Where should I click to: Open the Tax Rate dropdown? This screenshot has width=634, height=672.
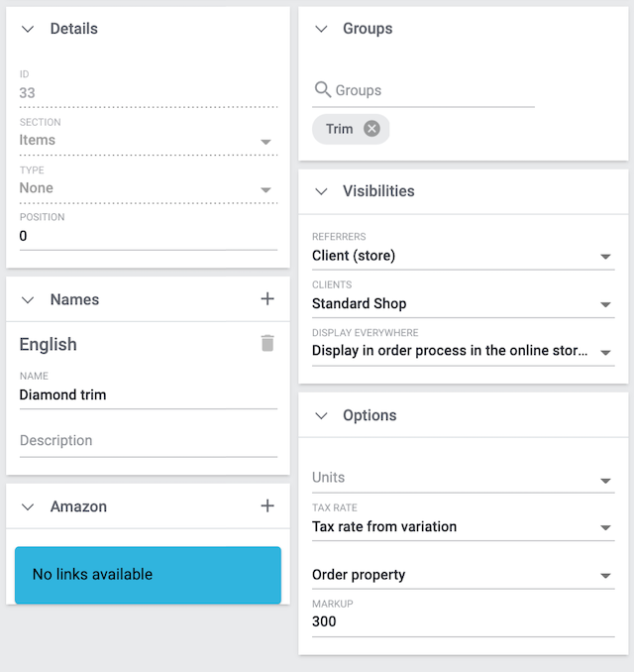click(605, 527)
